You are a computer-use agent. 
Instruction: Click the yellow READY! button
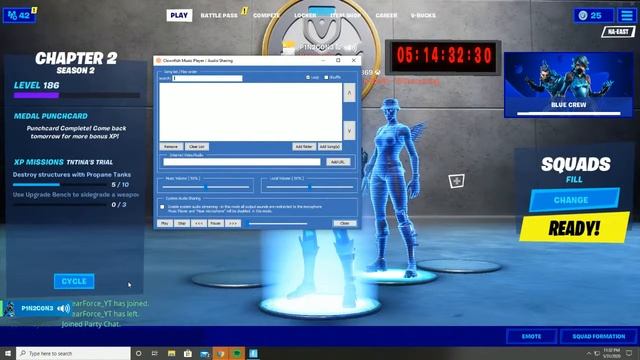tap(574, 227)
